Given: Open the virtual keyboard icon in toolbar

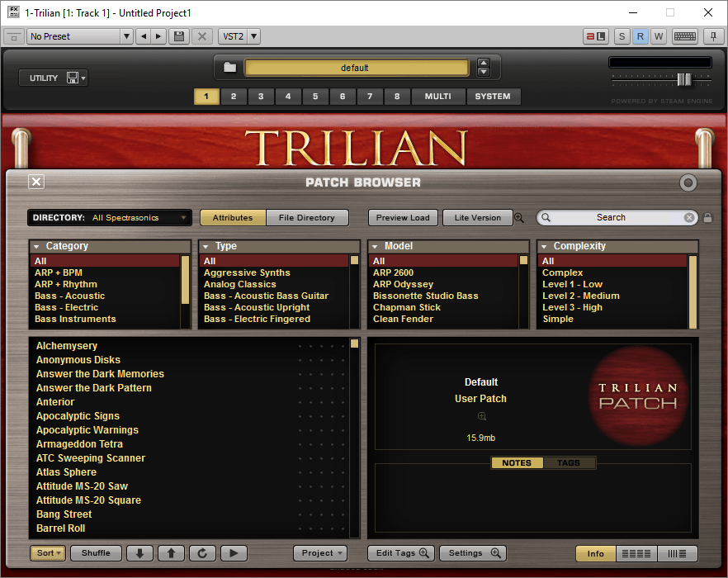Looking at the screenshot, I should point(685,36).
